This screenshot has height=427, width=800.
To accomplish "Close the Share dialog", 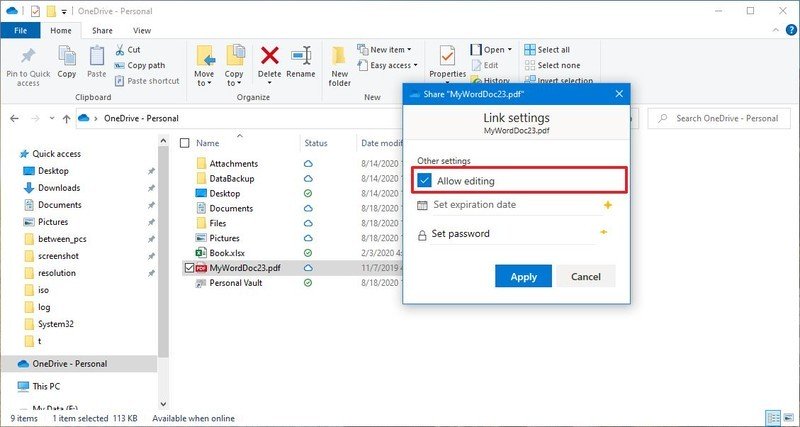I will click(619, 94).
